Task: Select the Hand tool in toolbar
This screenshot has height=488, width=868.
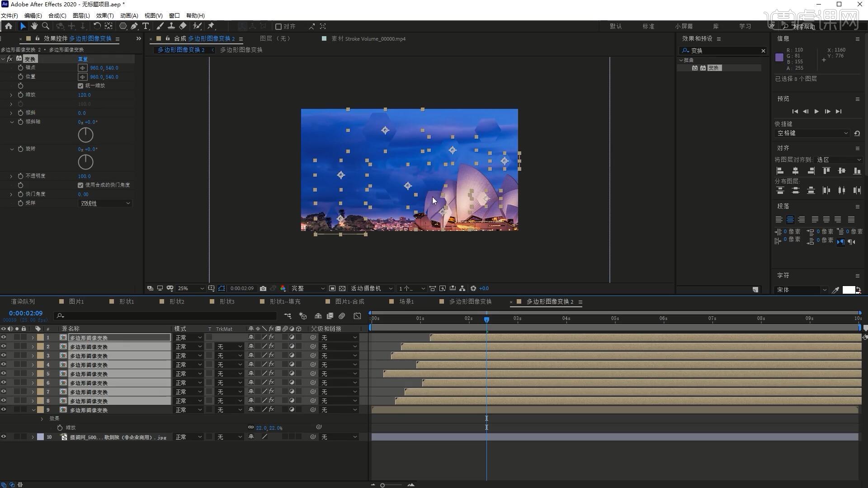Action: pos(34,26)
